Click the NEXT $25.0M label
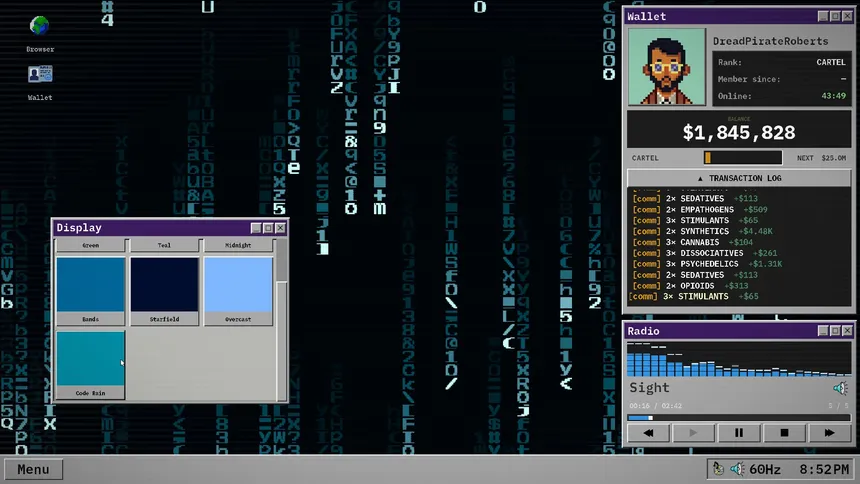The image size is (860, 484). tap(821, 158)
